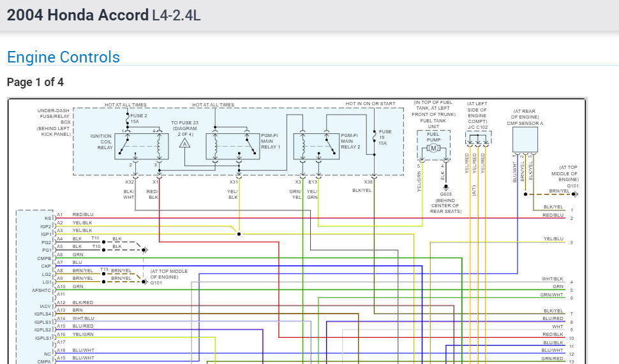Click the G603 ground symbol
Screen dimensions: 619x364
click(x=445, y=187)
